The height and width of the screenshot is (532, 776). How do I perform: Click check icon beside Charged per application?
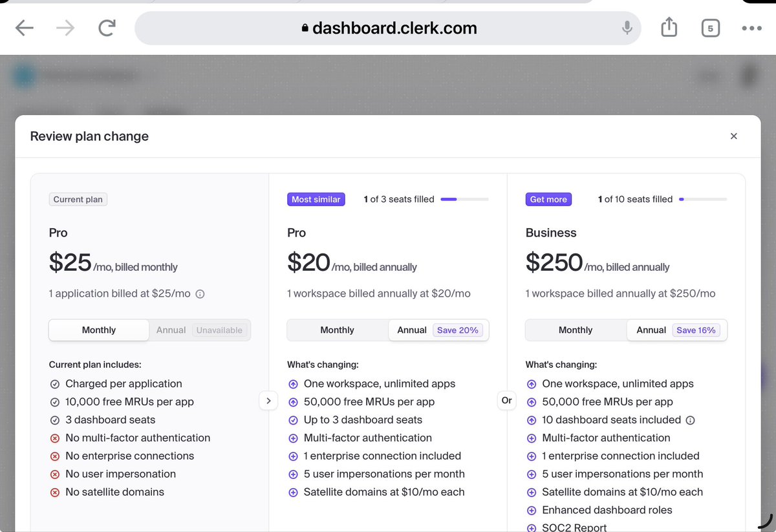pos(54,384)
